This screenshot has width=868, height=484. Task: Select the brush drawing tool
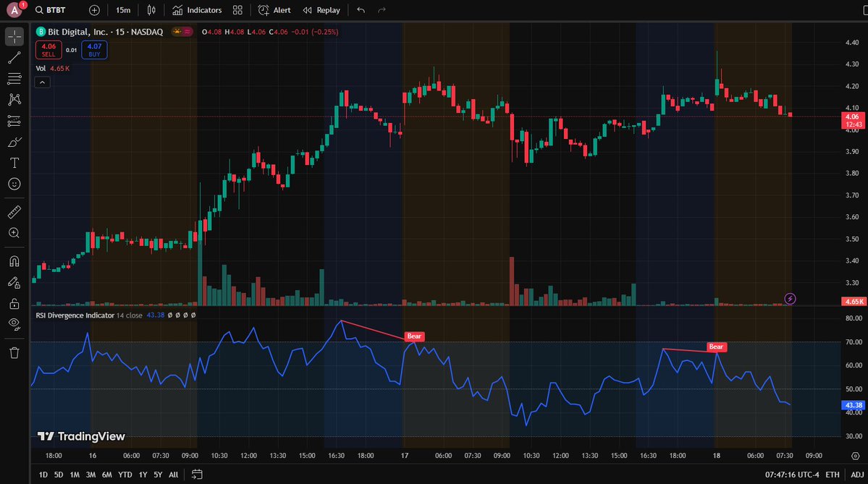(14, 142)
